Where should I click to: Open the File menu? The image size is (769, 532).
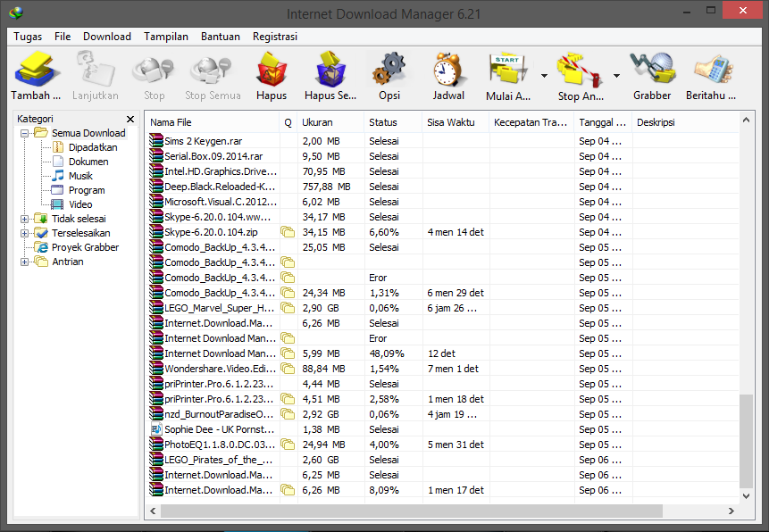pos(63,37)
